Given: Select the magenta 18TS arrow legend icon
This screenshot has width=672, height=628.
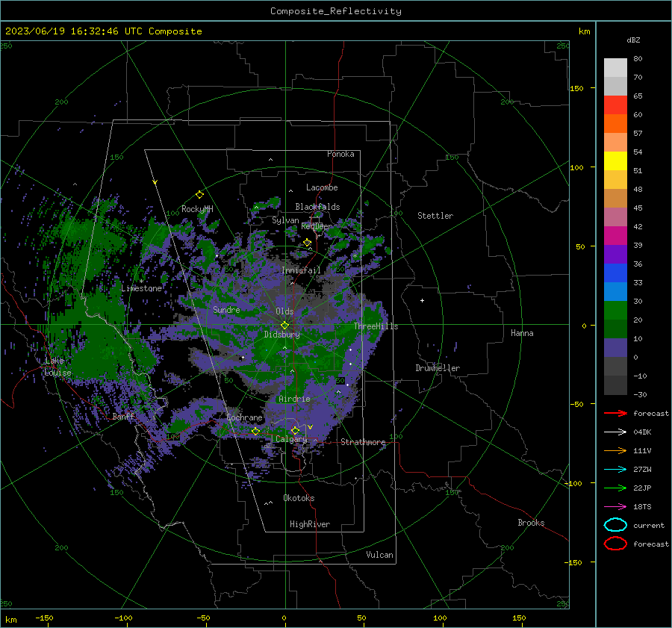Looking at the screenshot, I should pyautogui.click(x=615, y=507).
